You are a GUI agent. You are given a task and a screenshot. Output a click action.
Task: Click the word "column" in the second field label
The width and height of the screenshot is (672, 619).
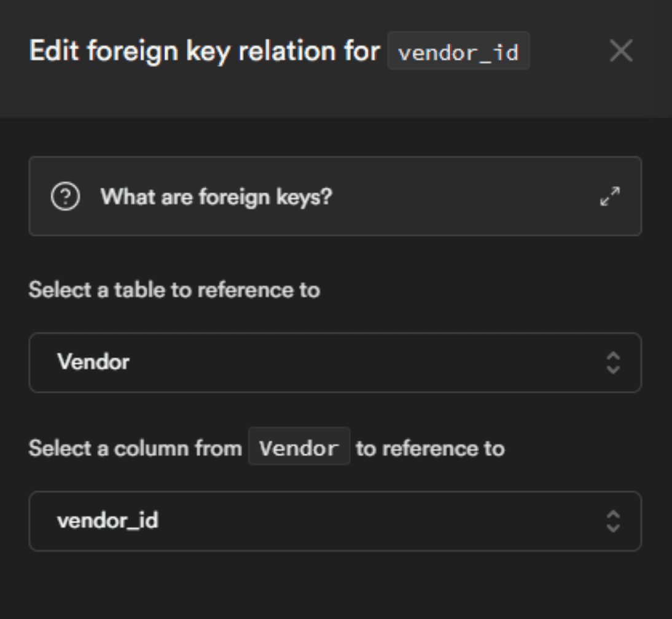152,448
